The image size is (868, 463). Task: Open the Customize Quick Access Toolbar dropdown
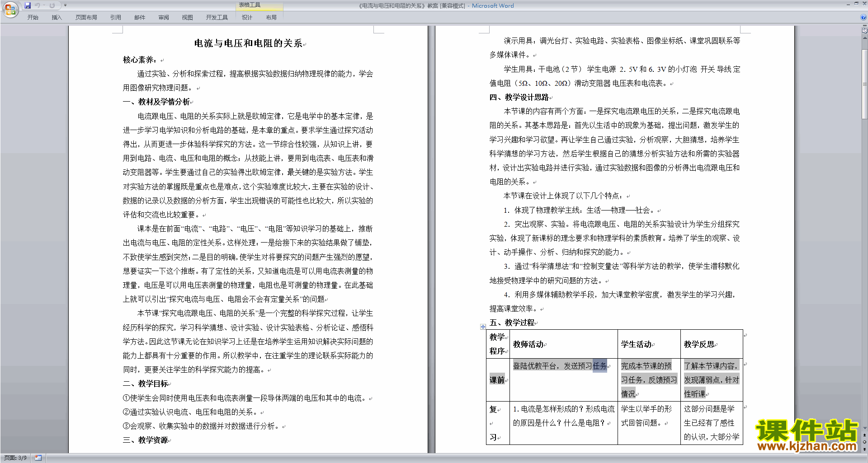point(65,5)
